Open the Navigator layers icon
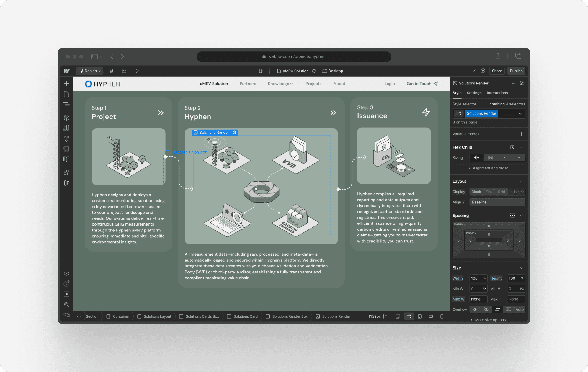Screen dimensions: 588x372 pyautogui.click(x=66, y=104)
